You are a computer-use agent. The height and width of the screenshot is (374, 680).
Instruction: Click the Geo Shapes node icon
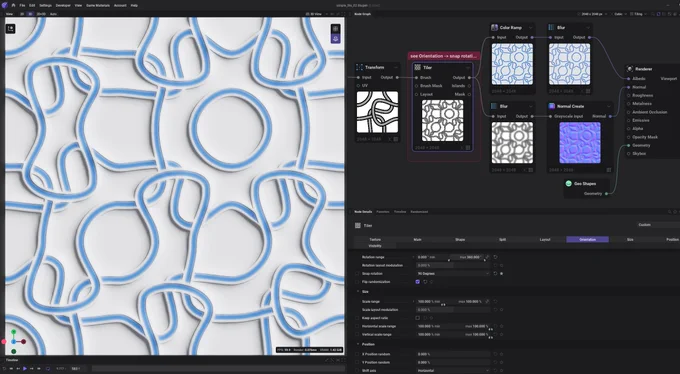click(x=569, y=184)
